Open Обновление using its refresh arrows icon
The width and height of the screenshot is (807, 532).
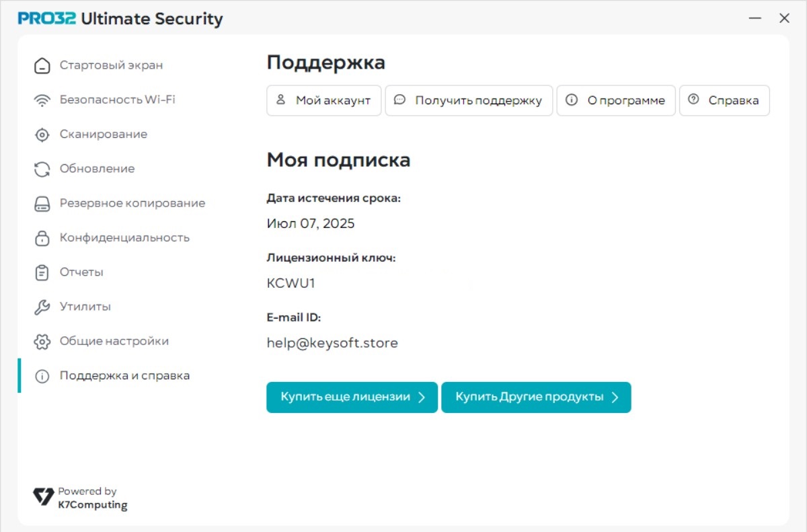coord(42,169)
